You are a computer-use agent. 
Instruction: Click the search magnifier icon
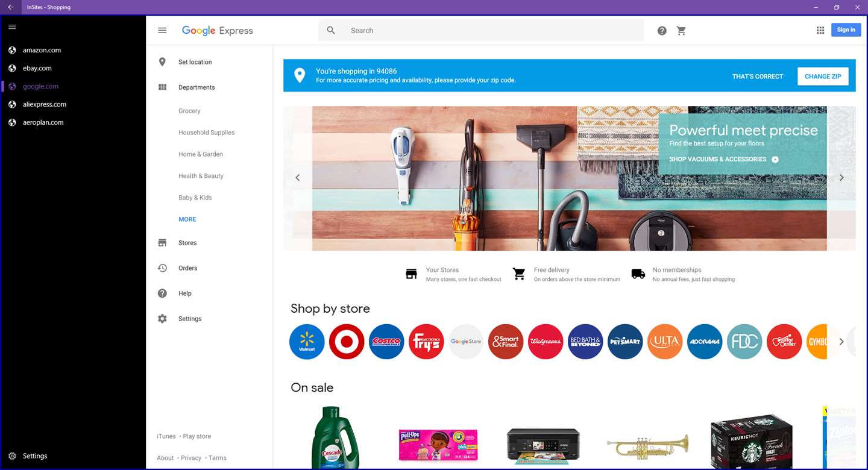coord(331,30)
